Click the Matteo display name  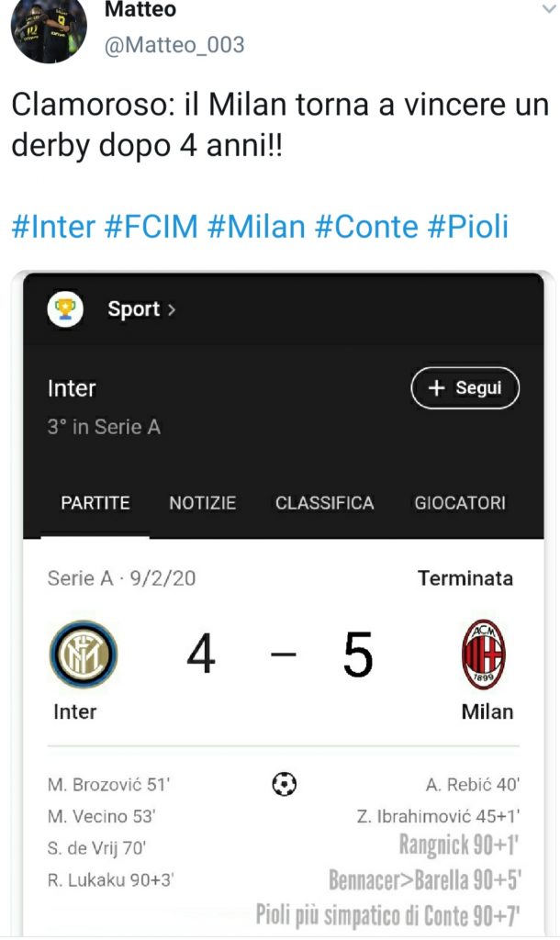140,10
